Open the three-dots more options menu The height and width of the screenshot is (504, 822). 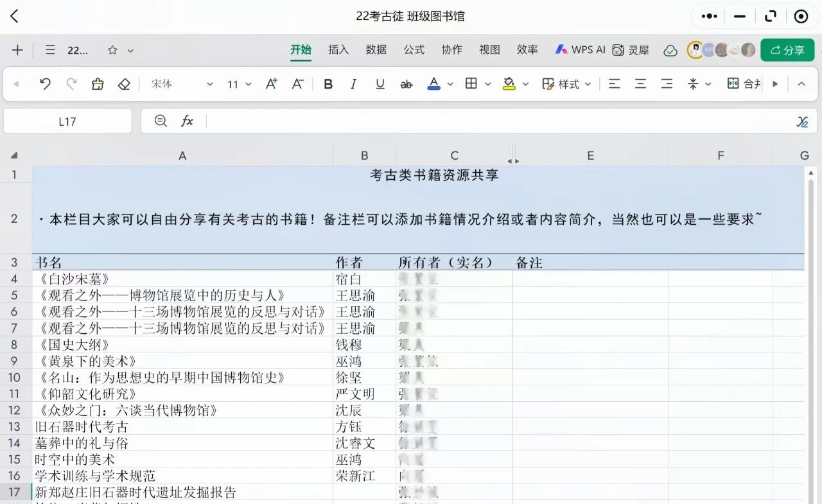[x=709, y=17]
